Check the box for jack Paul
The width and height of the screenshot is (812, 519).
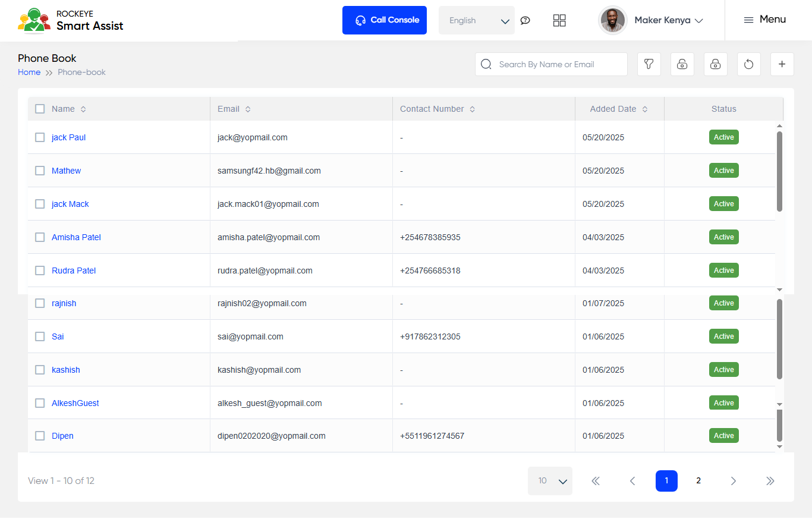coord(40,137)
